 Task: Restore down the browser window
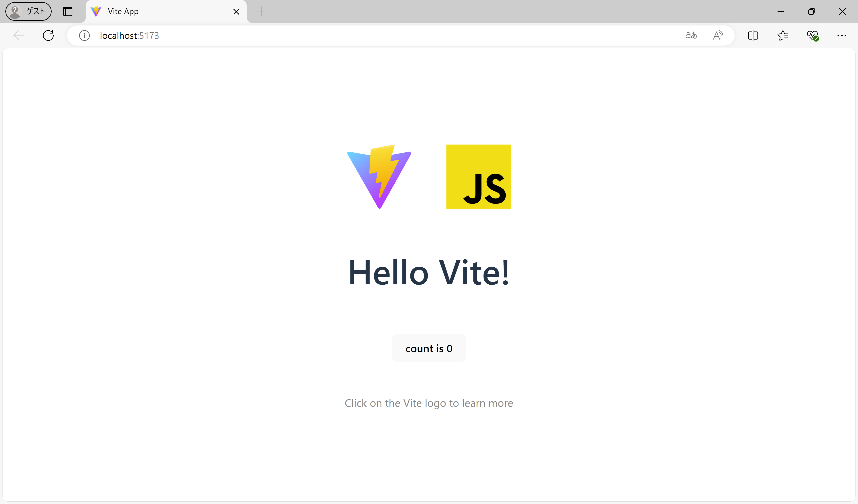[x=811, y=11]
